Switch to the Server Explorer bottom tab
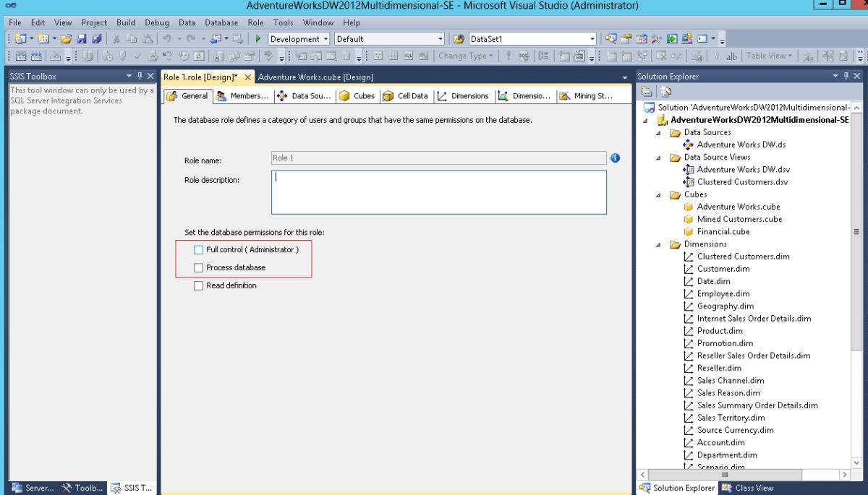This screenshot has width=868, height=495. point(33,488)
